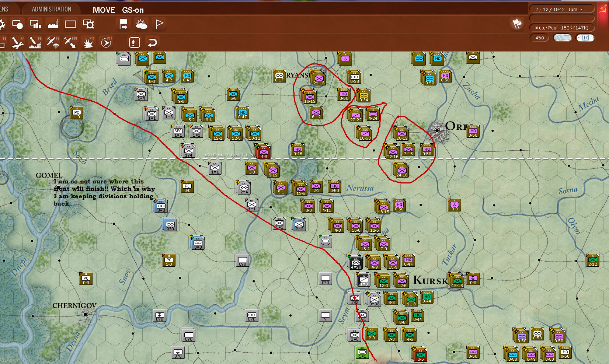Select the 18-15 unit stack
The width and height of the screenshot is (609, 364).
point(383,207)
